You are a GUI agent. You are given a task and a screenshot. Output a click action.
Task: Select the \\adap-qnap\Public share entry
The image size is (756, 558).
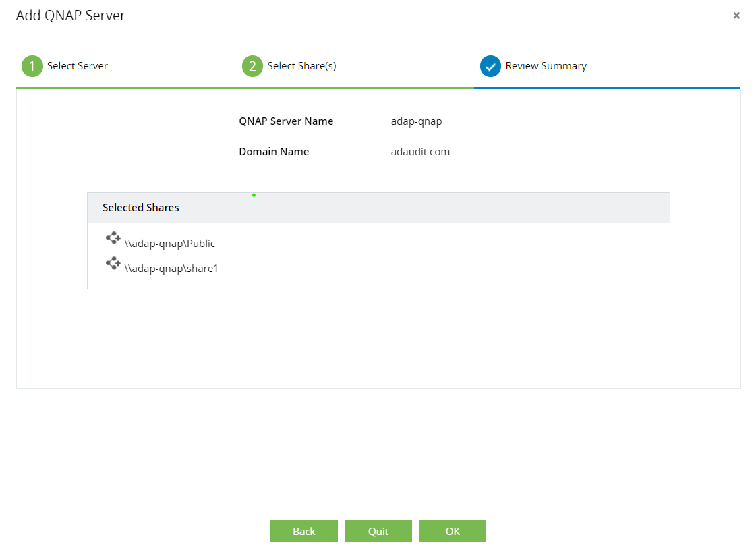[x=170, y=243]
